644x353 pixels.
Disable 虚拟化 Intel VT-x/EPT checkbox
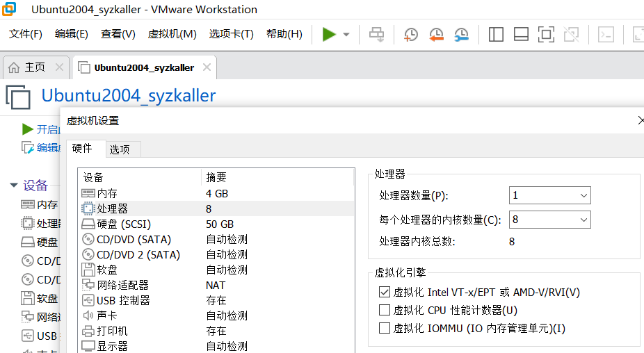coord(385,293)
